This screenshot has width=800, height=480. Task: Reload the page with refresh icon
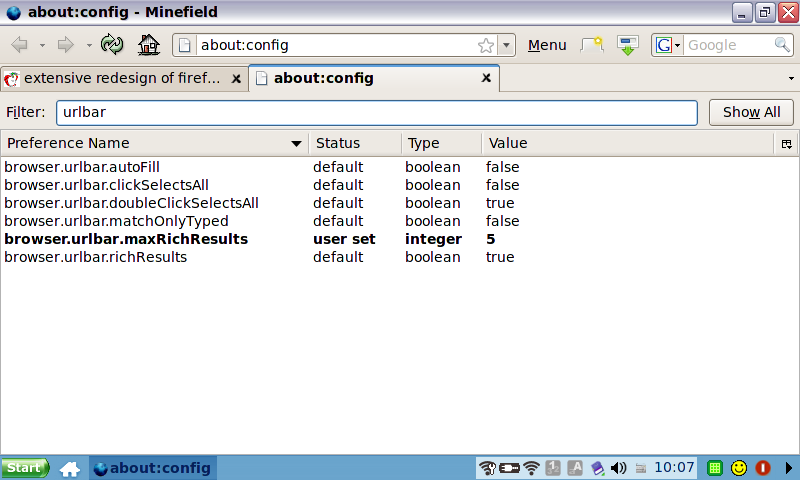point(112,44)
